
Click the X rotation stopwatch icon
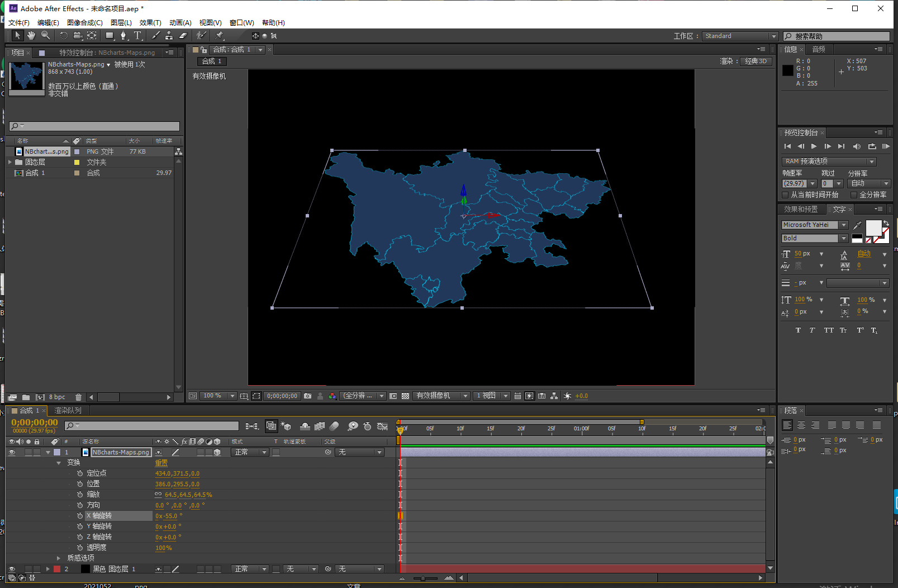point(80,516)
